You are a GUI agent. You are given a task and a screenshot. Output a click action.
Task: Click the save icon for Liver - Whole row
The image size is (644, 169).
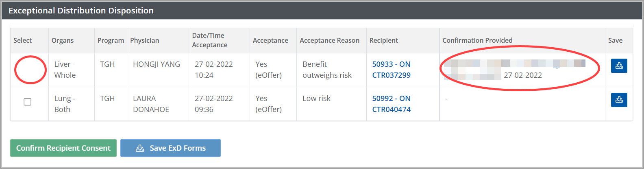tap(619, 66)
